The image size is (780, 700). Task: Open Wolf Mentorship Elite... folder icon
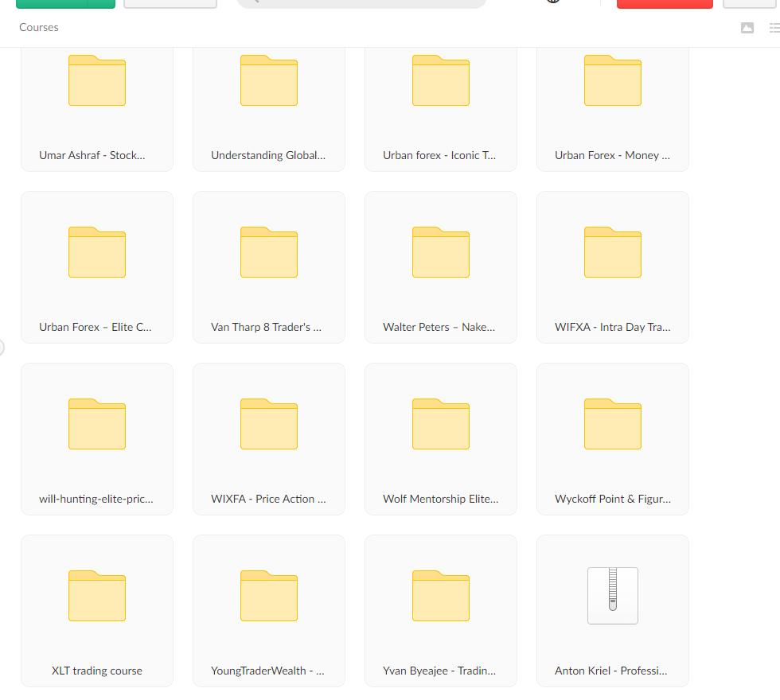pyautogui.click(x=441, y=424)
